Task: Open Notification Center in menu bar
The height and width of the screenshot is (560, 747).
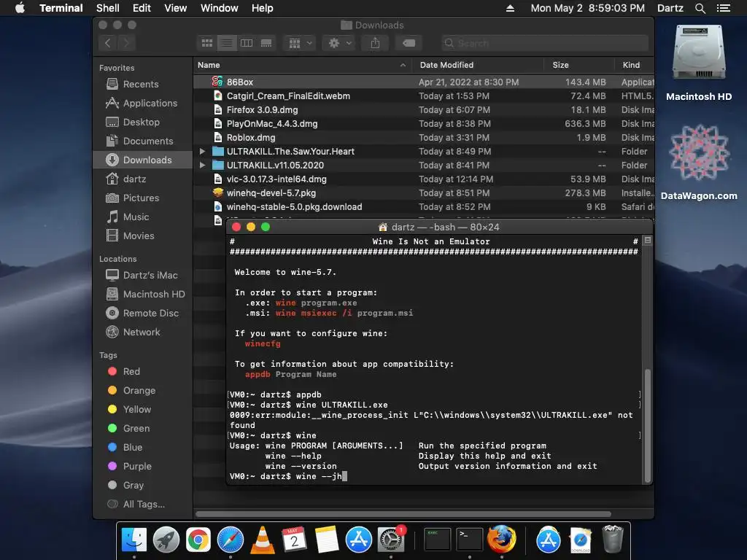Action: tap(723, 8)
